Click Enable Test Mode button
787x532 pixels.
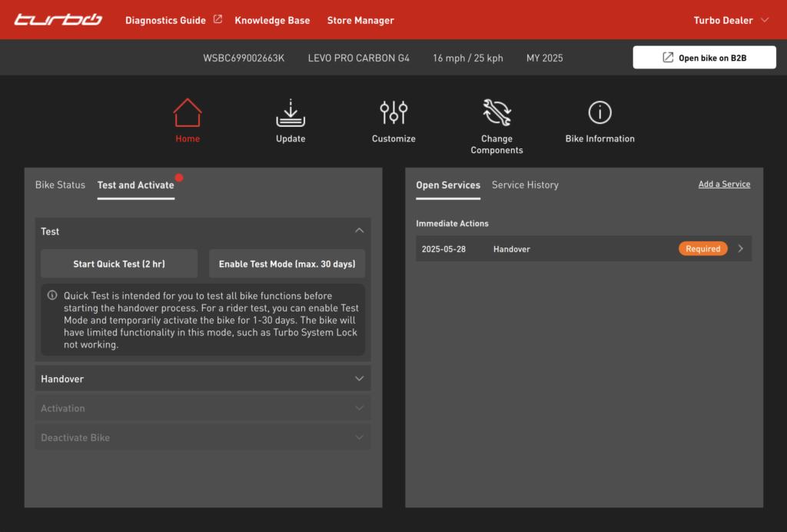(x=287, y=264)
